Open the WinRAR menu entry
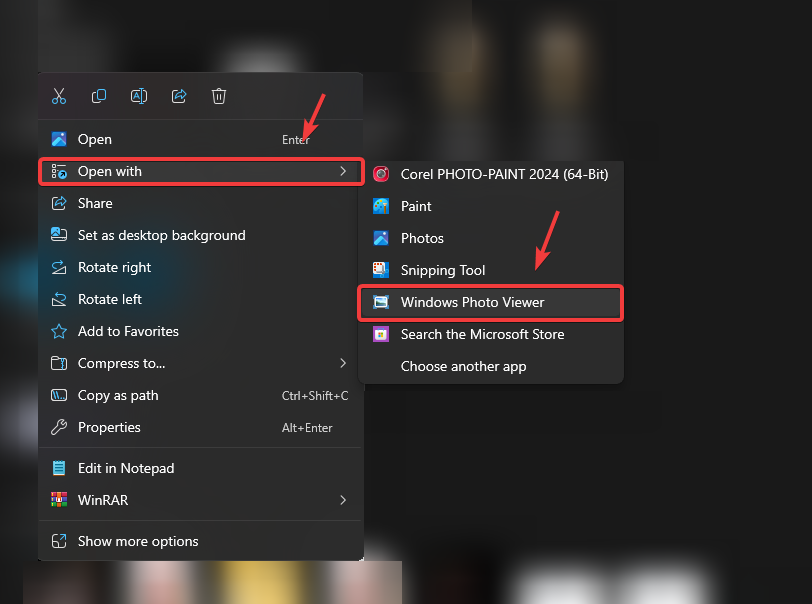 [x=200, y=500]
